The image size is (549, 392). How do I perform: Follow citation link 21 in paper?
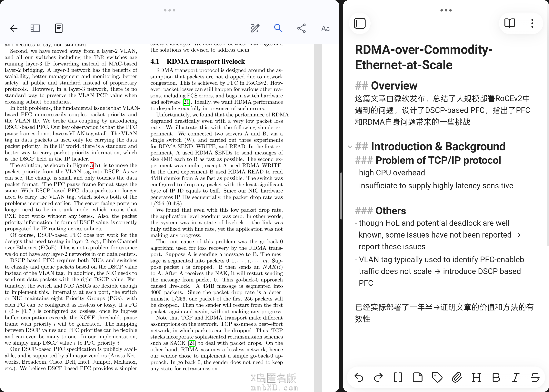point(186,102)
